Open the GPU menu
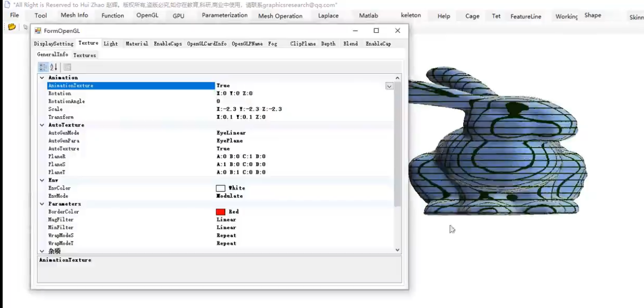Viewport: 644px width, 308px height. click(179, 16)
